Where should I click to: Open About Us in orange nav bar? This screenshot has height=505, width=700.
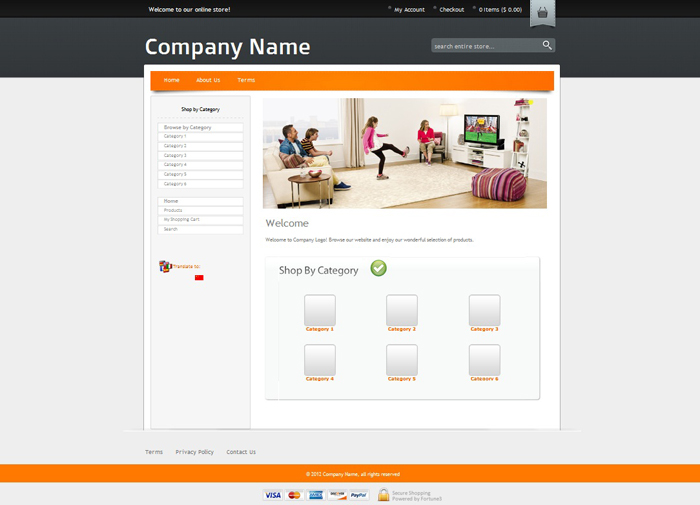coord(208,80)
